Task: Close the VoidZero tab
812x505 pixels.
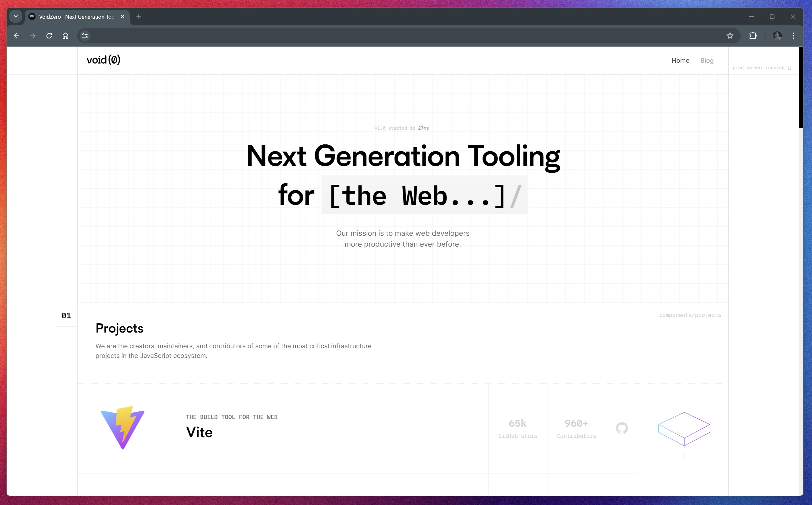Action: tap(122, 16)
